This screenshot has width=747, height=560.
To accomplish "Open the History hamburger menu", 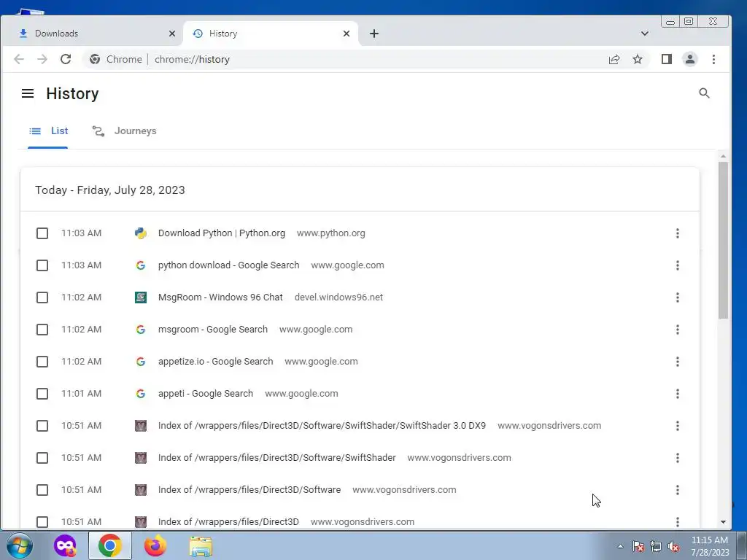I will point(28,93).
